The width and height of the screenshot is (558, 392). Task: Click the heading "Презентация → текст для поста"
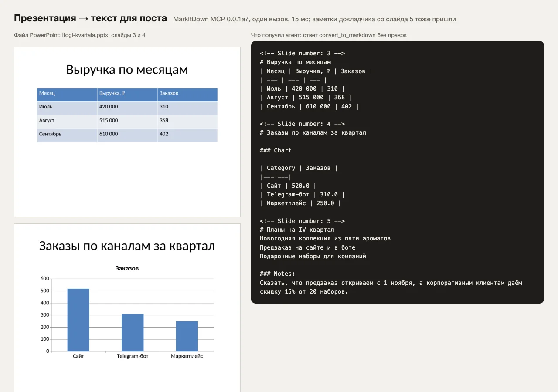[90, 18]
